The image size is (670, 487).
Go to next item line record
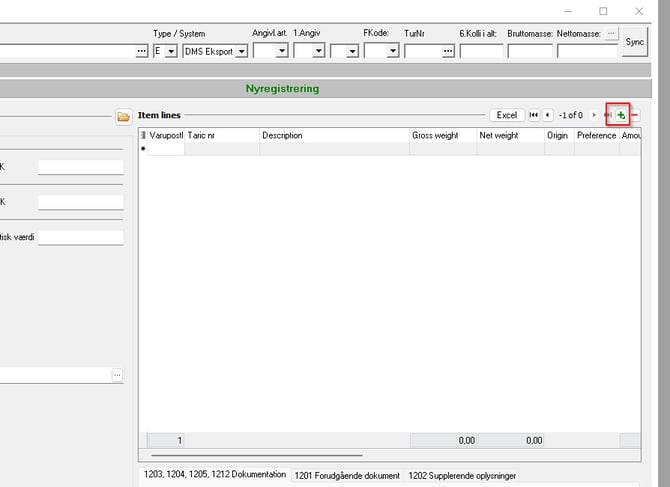point(594,116)
